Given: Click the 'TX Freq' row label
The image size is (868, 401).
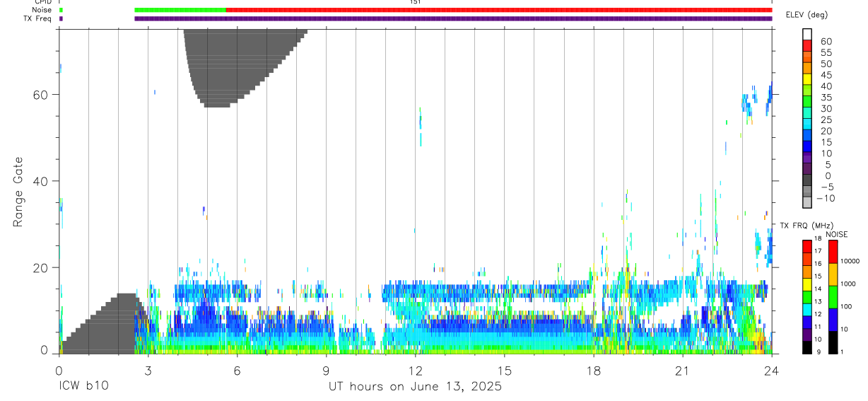Looking at the screenshot, I should pyautogui.click(x=38, y=18).
